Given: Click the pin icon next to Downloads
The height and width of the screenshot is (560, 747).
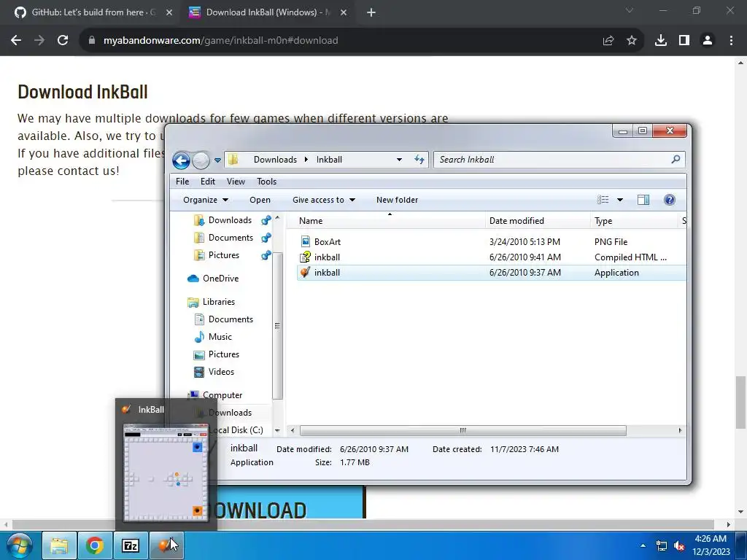Looking at the screenshot, I should (x=266, y=220).
